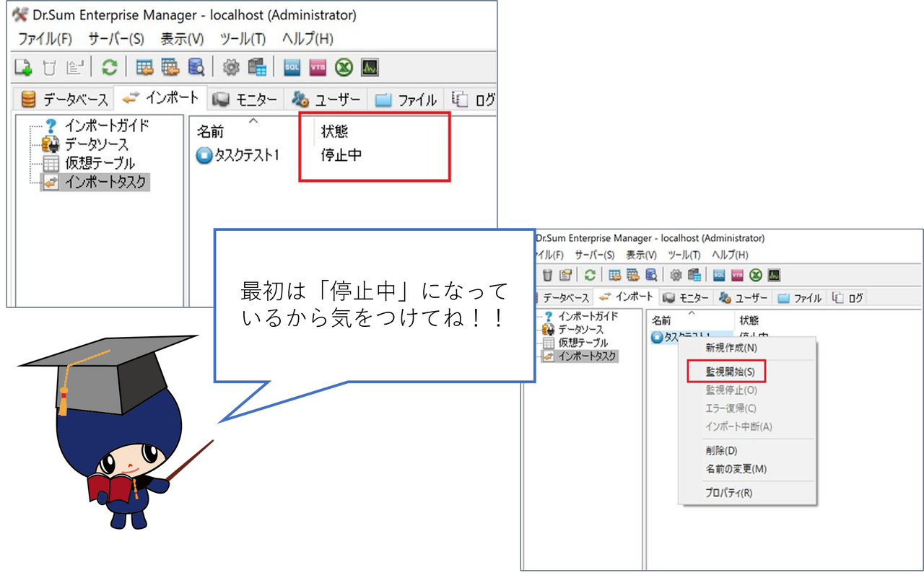Click the green refresh icon in the context-menu window

[x=590, y=275]
